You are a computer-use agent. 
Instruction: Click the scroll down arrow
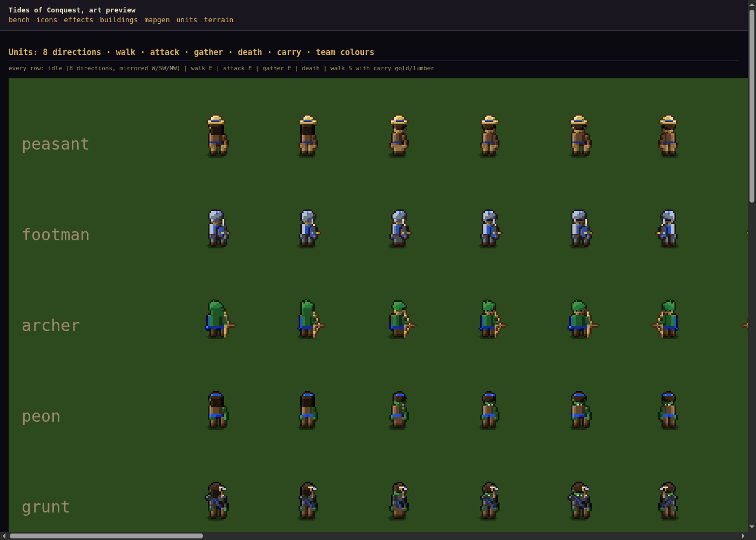coord(752,527)
